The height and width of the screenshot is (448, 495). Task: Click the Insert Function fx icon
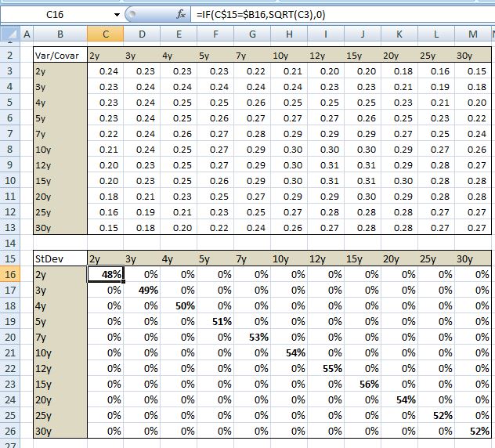pyautogui.click(x=181, y=14)
